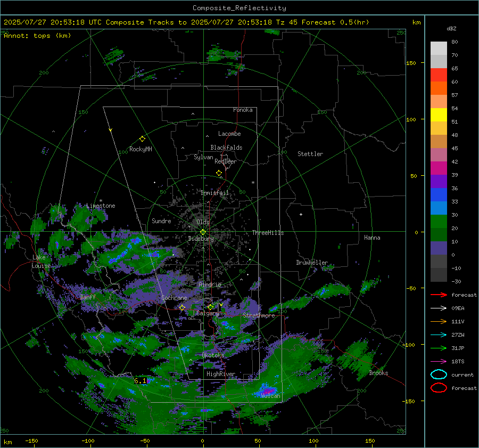Viewport: 479px width, 448px height.
Task: Click the 'Annot: tops (km)' label
Action: pyautogui.click(x=37, y=36)
